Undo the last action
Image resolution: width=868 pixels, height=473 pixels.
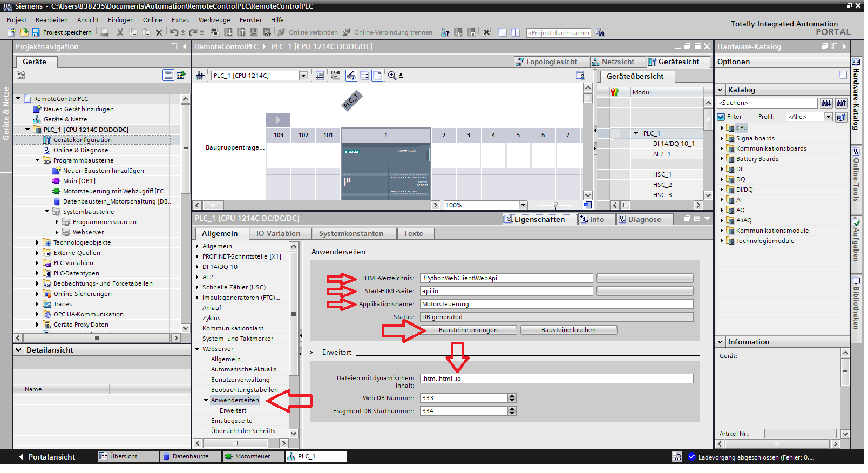click(x=174, y=32)
